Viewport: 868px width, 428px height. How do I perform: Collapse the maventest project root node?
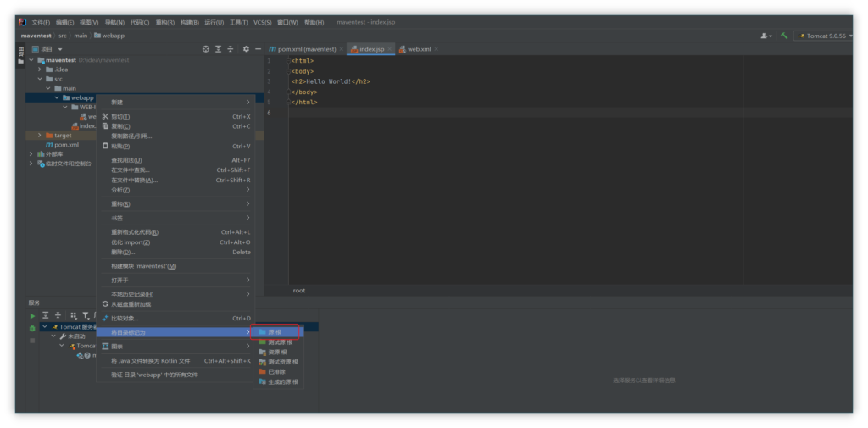coord(31,60)
